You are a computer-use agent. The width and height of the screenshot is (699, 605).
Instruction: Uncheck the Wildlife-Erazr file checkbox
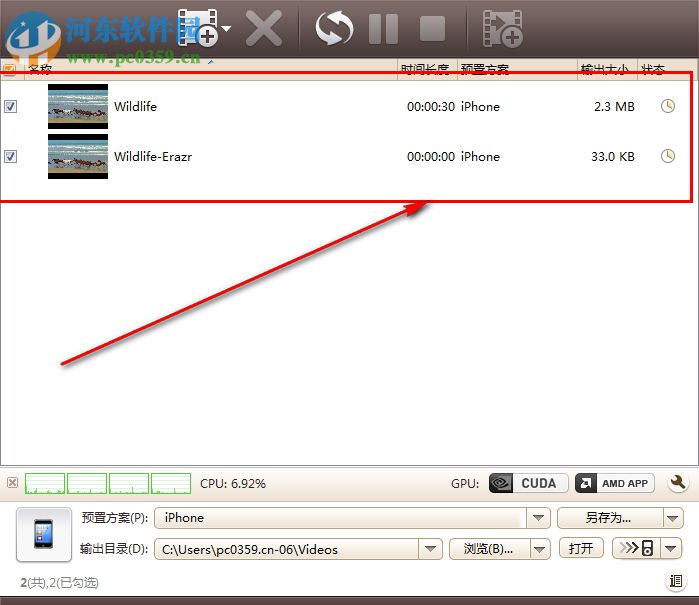coord(10,156)
